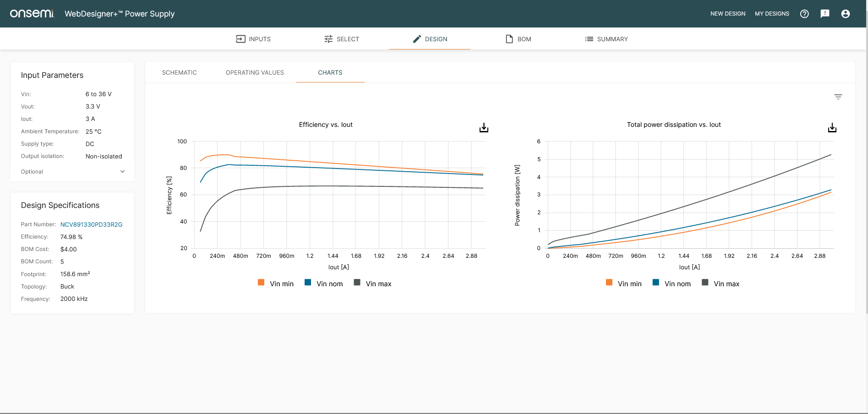The height and width of the screenshot is (414, 868).
Task: Go to the BOM step
Action: [x=518, y=39]
